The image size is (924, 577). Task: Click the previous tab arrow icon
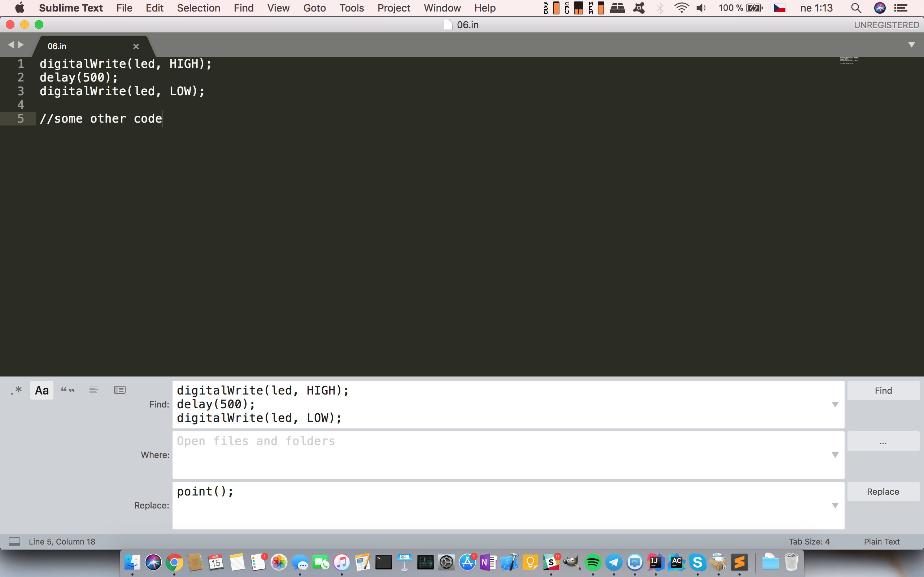[11, 45]
